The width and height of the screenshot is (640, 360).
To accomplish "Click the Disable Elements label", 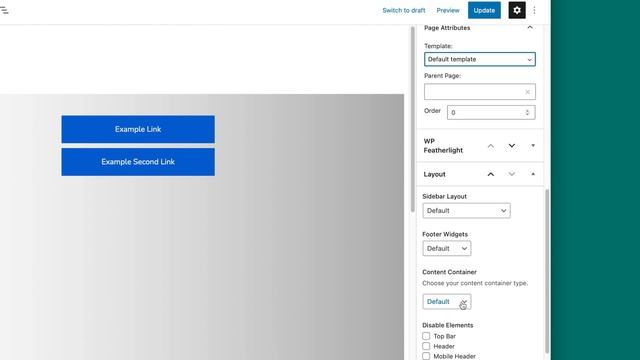I will [448, 325].
